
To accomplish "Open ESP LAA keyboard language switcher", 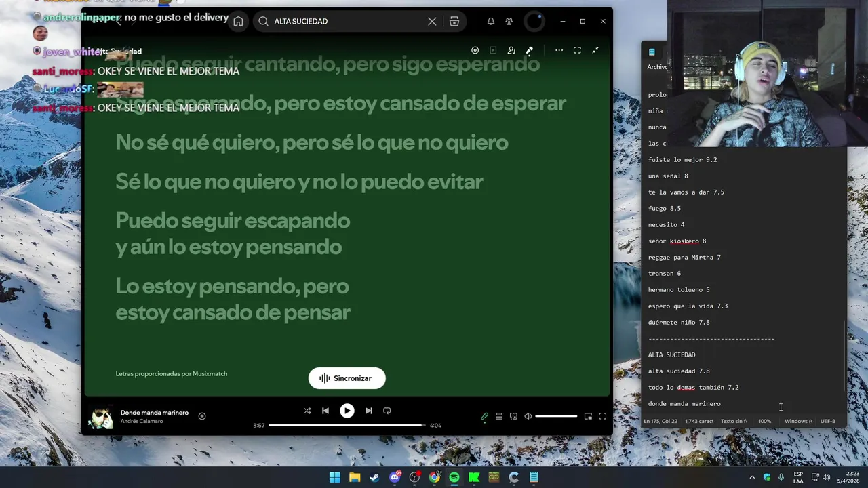I will coord(798,477).
